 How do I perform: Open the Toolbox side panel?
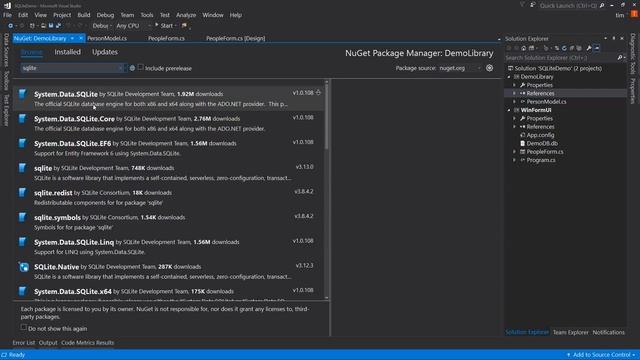coord(6,80)
